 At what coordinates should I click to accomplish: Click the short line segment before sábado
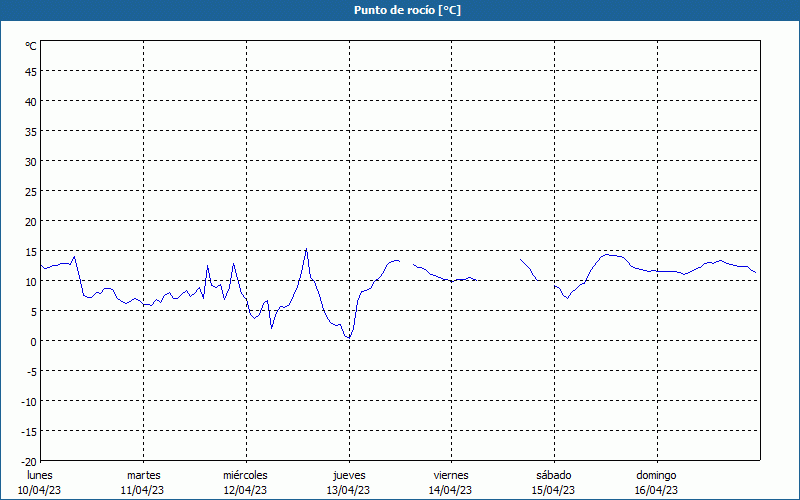pyautogui.click(x=529, y=269)
